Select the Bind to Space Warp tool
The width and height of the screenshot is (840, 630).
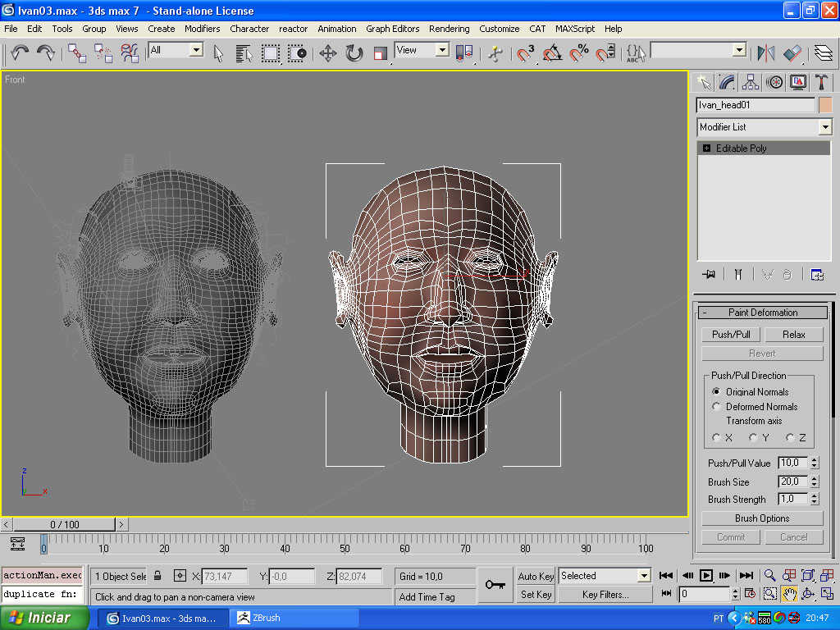pos(129,52)
